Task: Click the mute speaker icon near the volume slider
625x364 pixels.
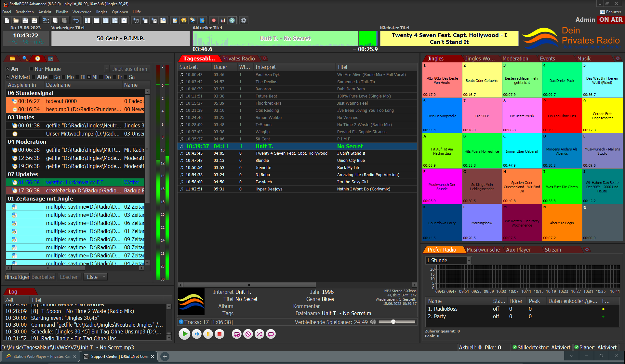Action: [x=373, y=322]
